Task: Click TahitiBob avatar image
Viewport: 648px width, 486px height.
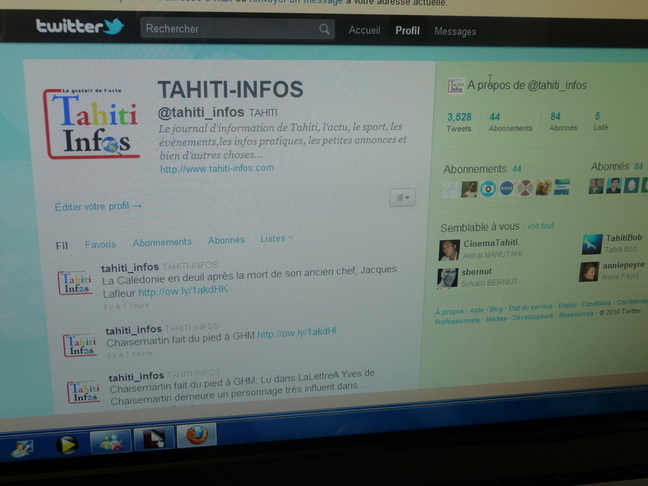Action: 592,244
